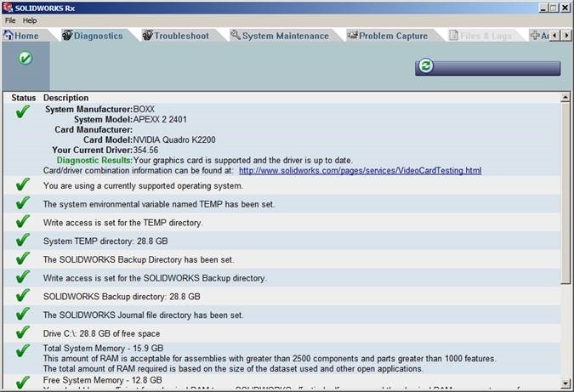Click 'Total System Memory - 15.9 GB' text
This screenshot has height=392, width=574.
pos(103,348)
